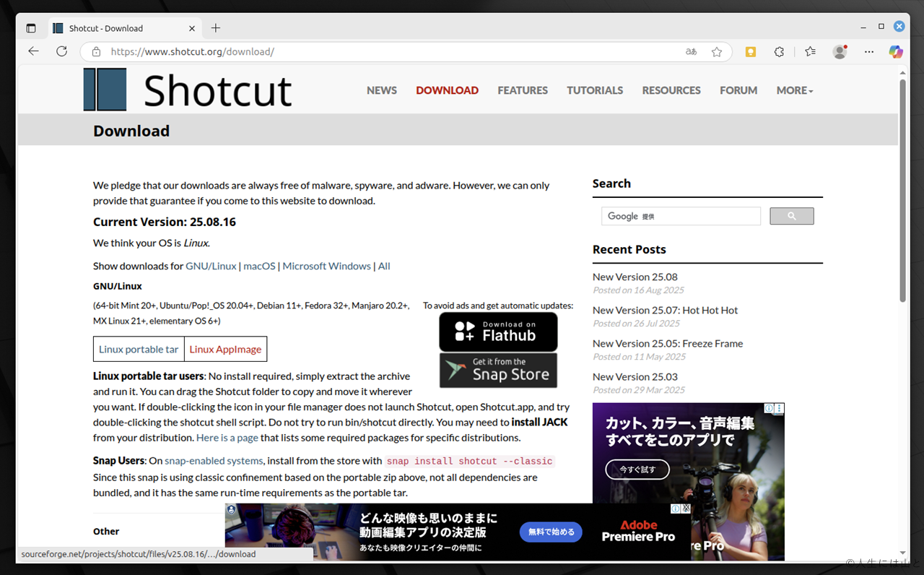Open the TUTORIALS menu item
This screenshot has height=575, width=924.
(x=595, y=90)
